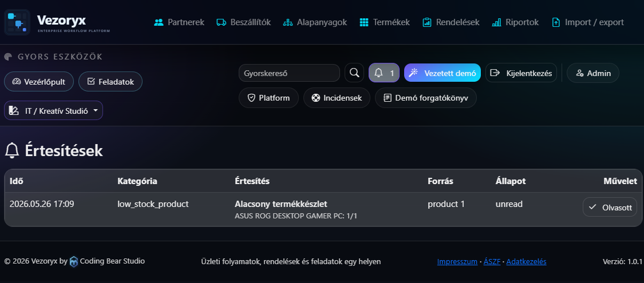Open the Beszállítók menu item
Image resolution: width=644 pixels, height=283 pixels.
coord(243,22)
